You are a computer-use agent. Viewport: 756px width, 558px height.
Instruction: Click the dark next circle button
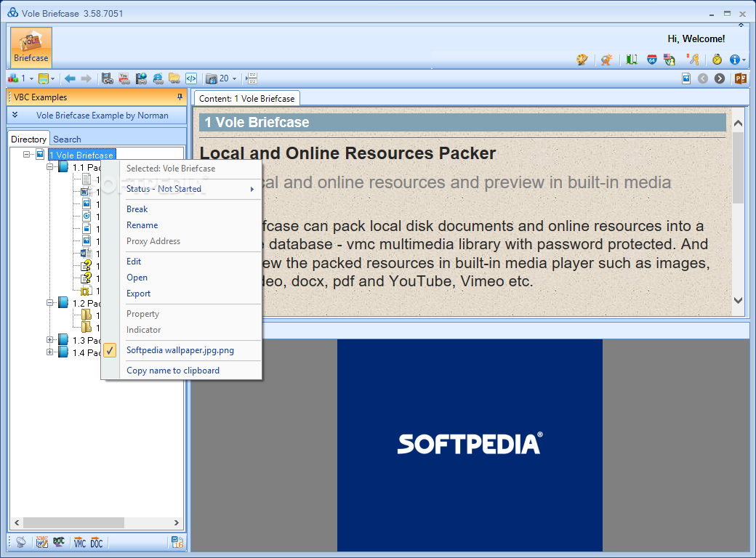click(720, 78)
